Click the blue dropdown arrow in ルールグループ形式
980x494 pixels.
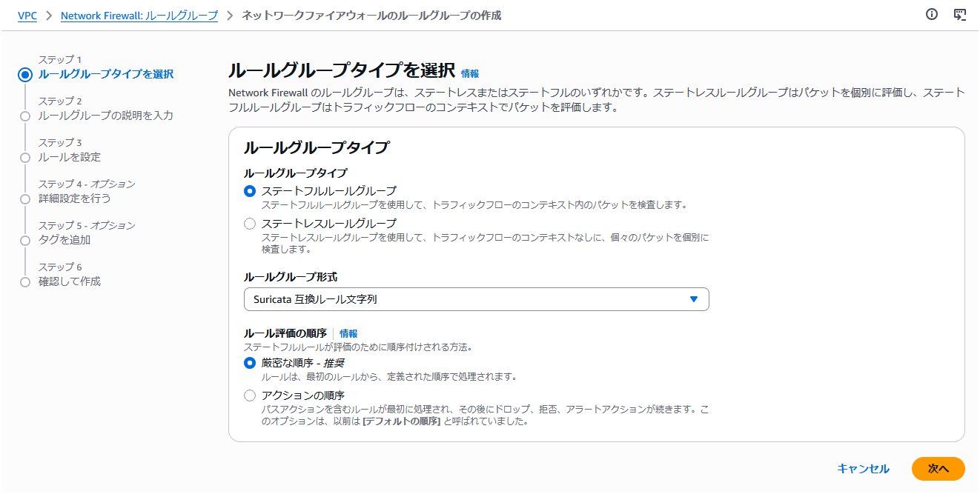click(694, 299)
